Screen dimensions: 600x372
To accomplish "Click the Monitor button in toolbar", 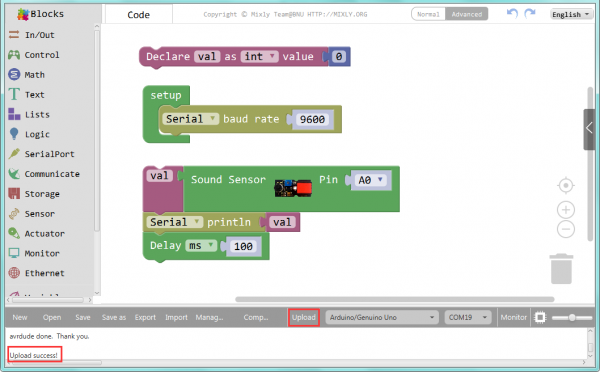I will (x=514, y=317).
